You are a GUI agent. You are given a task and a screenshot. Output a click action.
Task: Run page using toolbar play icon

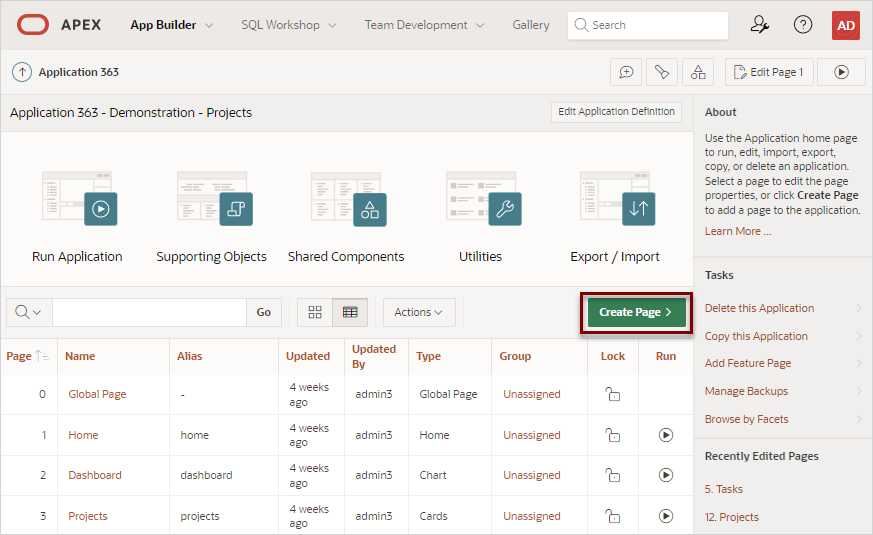pyautogui.click(x=841, y=72)
